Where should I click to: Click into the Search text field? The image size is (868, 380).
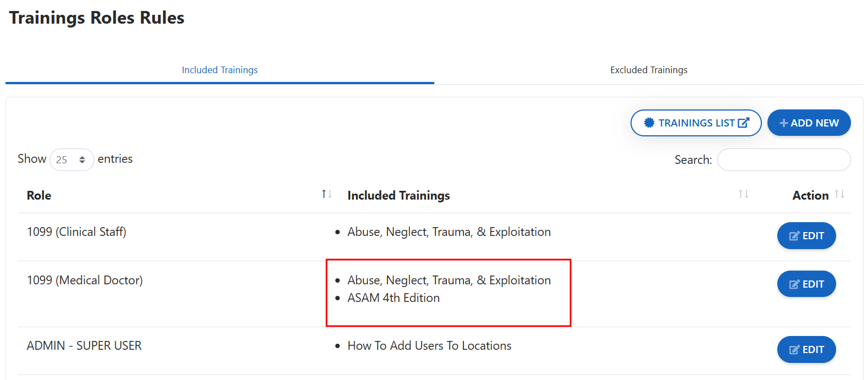click(x=783, y=160)
